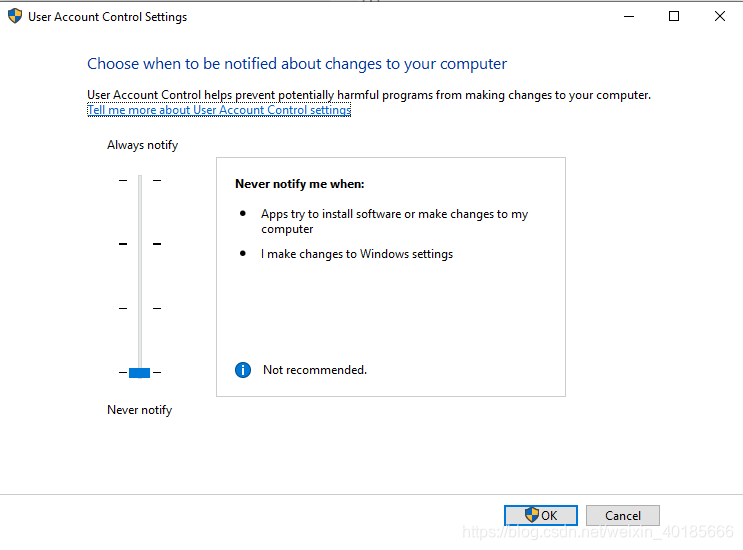Click the blue info icon beside Not recommended
Viewport: 743px width, 550px height.
pos(243,370)
